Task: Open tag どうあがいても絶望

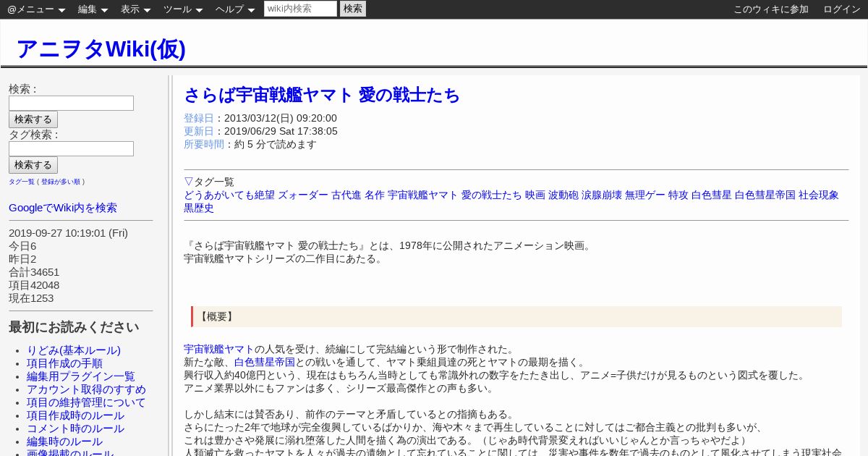Action: 229,195
